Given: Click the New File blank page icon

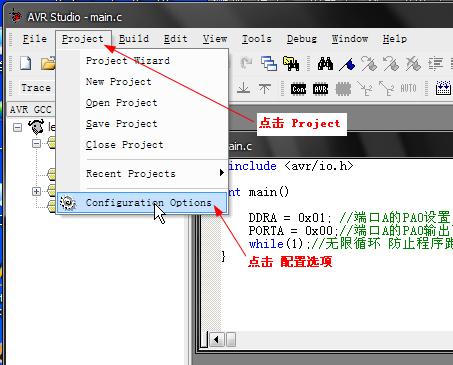Looking at the screenshot, I should tap(26, 63).
